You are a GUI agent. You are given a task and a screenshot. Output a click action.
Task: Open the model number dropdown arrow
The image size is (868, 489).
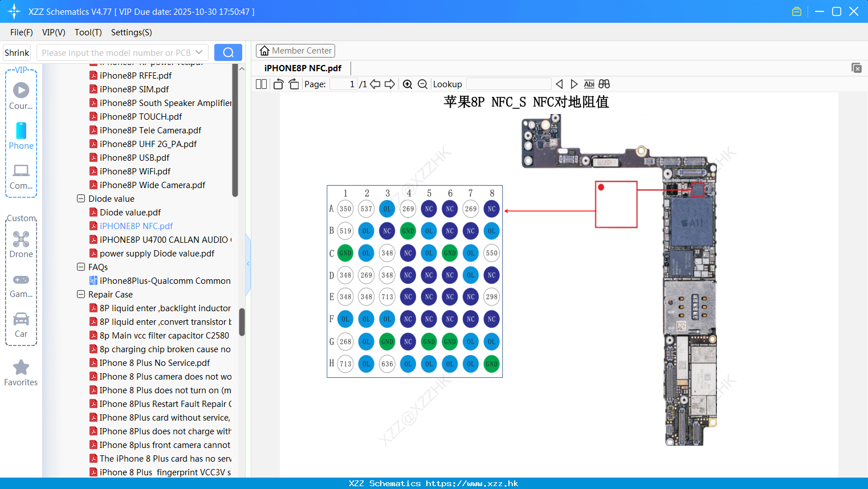[x=199, y=52]
